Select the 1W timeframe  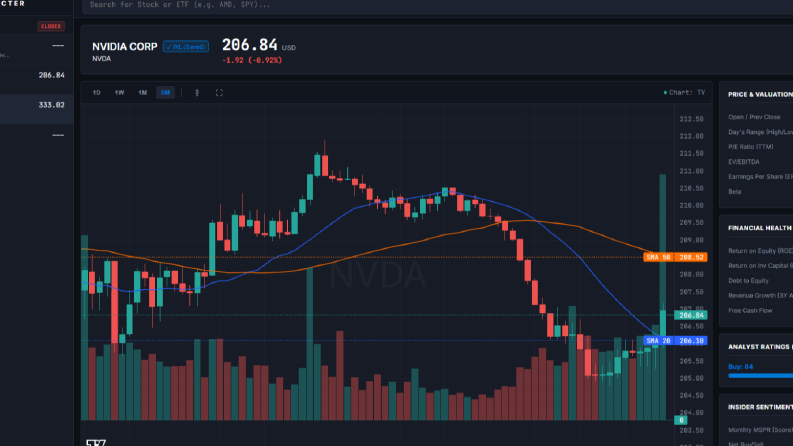tap(119, 93)
